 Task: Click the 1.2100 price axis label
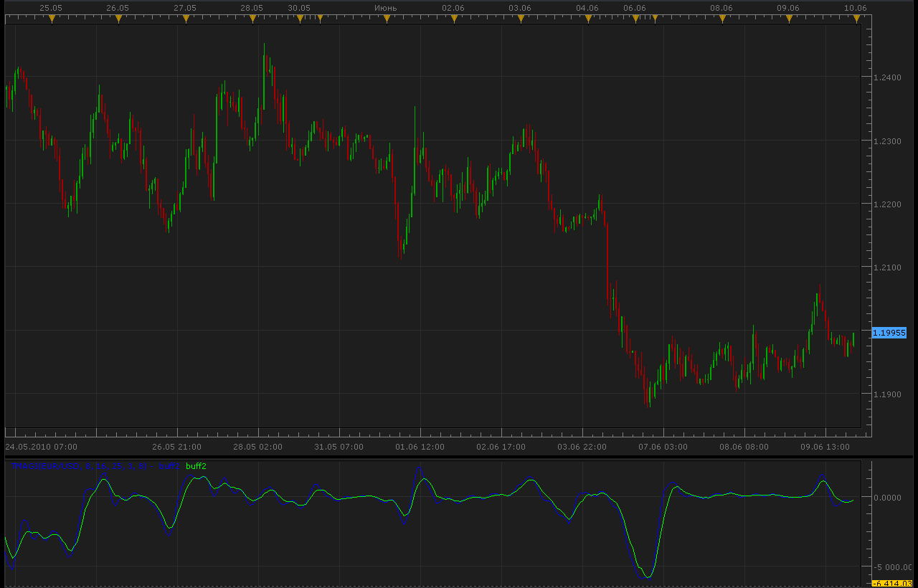[888, 267]
